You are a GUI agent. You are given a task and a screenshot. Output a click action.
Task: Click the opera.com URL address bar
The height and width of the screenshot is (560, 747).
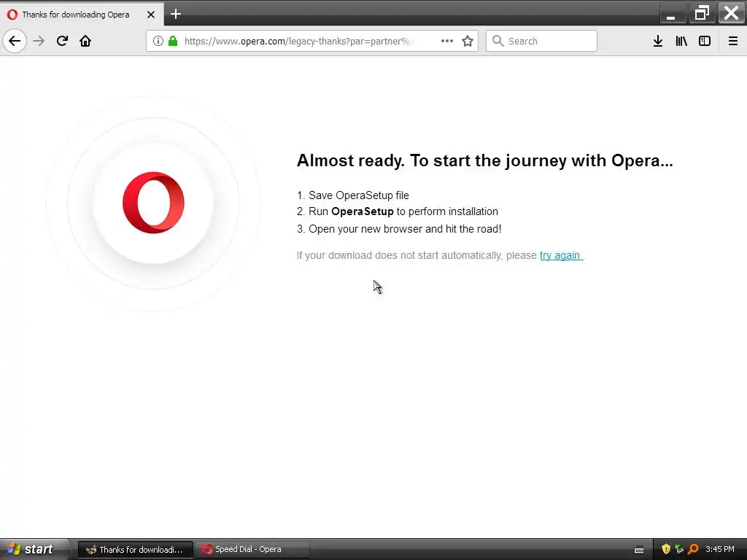coord(312,41)
